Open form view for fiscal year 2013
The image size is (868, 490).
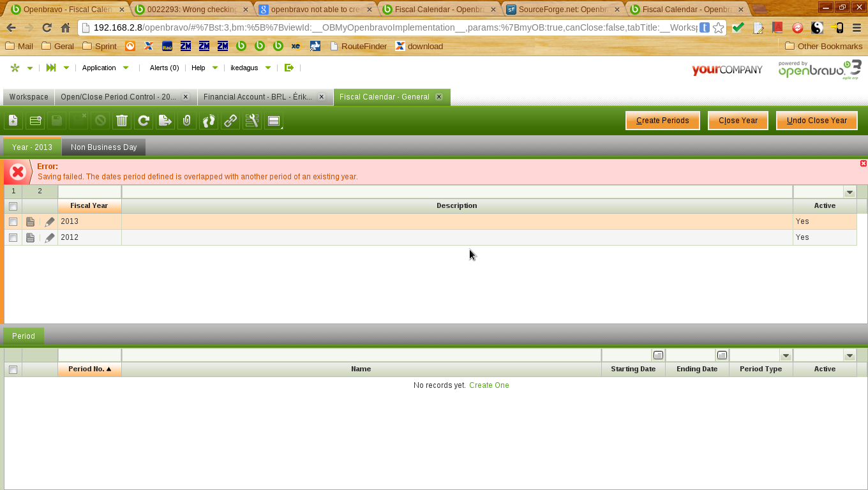point(30,221)
